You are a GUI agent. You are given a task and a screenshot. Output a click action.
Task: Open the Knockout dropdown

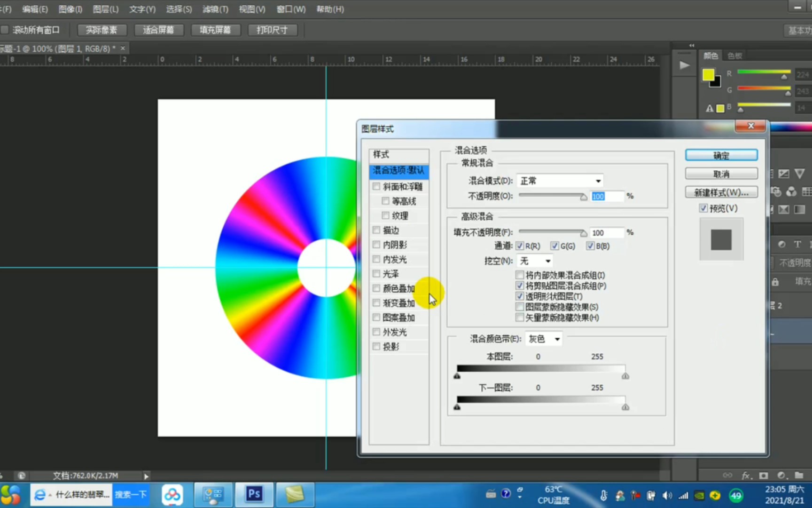535,261
